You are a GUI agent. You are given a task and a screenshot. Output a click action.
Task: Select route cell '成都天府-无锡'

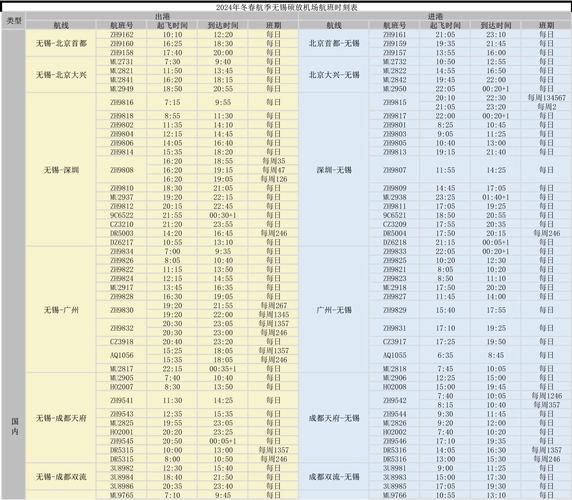[x=334, y=418]
